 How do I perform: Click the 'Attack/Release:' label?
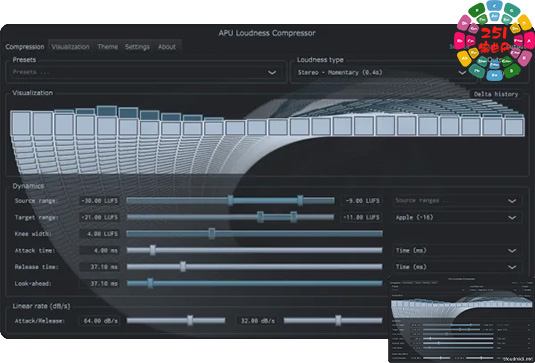click(x=40, y=321)
